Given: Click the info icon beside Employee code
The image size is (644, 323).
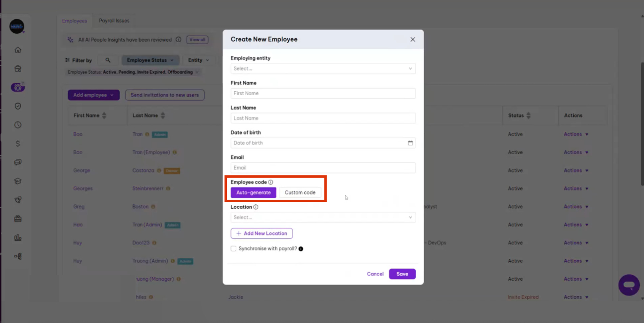Looking at the screenshot, I should click(271, 182).
